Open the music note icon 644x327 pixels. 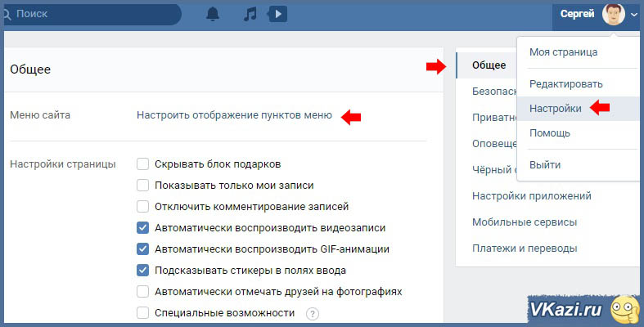point(250,15)
